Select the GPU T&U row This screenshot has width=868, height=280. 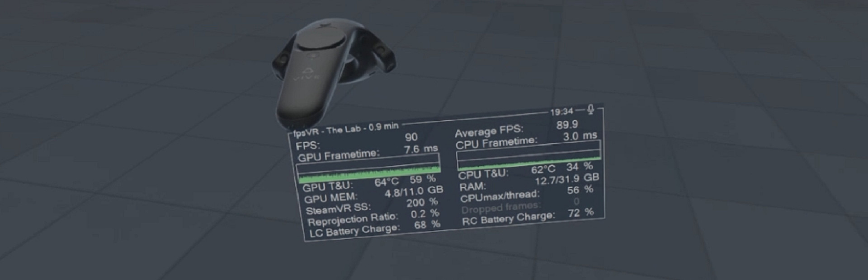pos(368,183)
